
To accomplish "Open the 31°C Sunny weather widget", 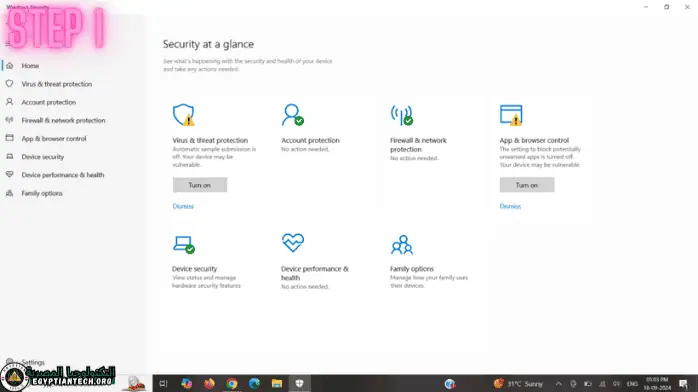I will (x=519, y=384).
